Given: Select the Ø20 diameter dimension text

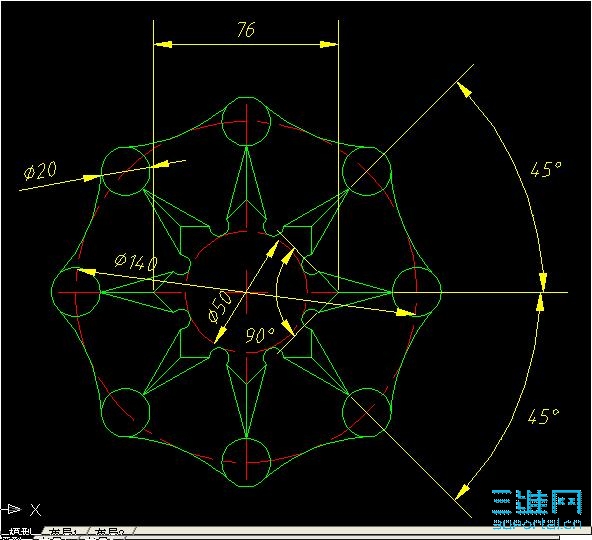Looking at the screenshot, I should pyautogui.click(x=40, y=171).
